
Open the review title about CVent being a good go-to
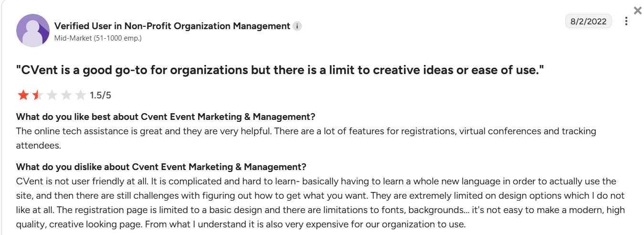[280, 70]
